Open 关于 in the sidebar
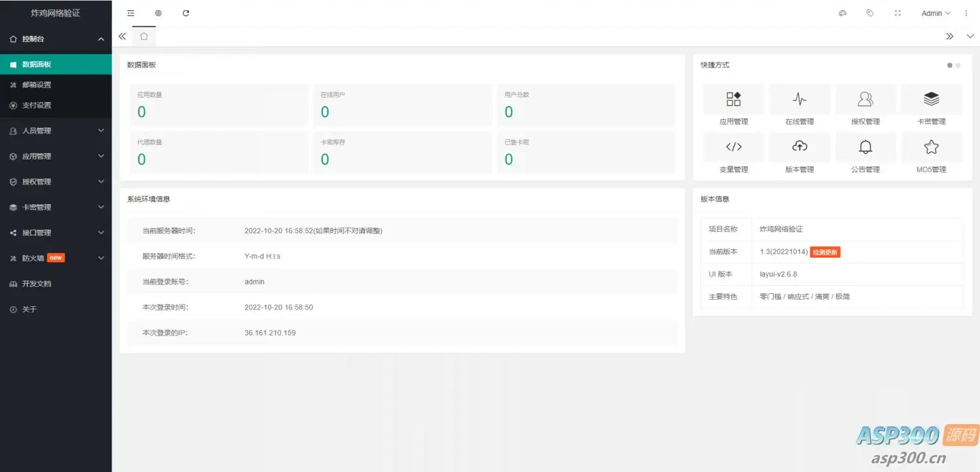The image size is (980, 472). [x=56, y=309]
